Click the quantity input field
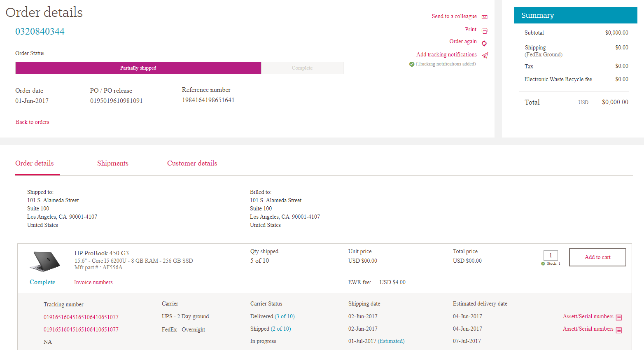 pyautogui.click(x=551, y=255)
